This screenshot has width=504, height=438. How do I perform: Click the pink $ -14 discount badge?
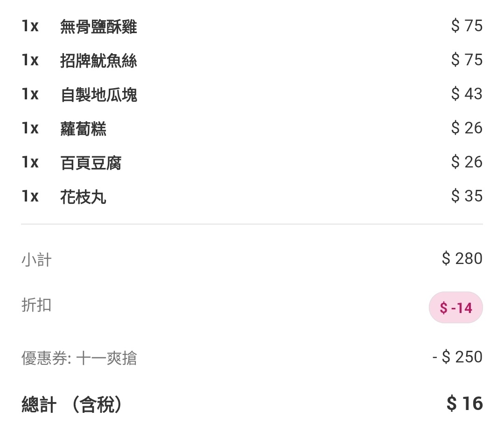(455, 307)
